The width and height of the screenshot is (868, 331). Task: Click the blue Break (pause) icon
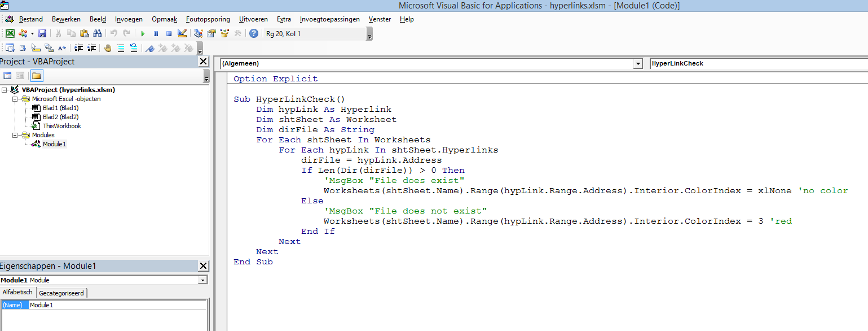tap(156, 34)
